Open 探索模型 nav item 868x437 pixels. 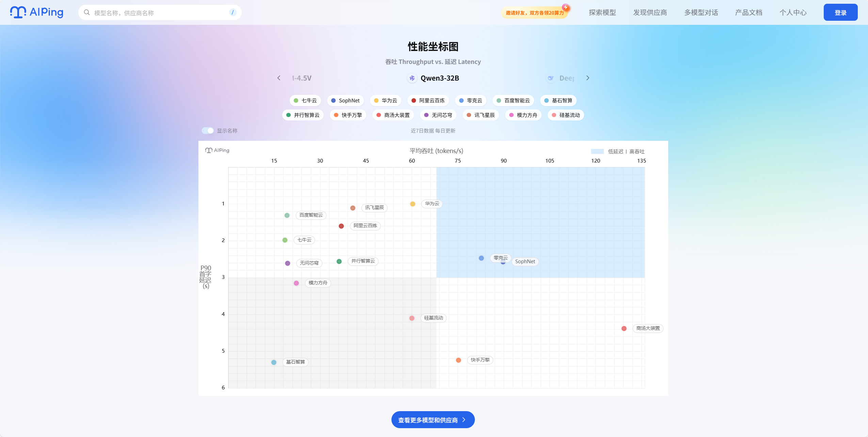[x=602, y=13]
